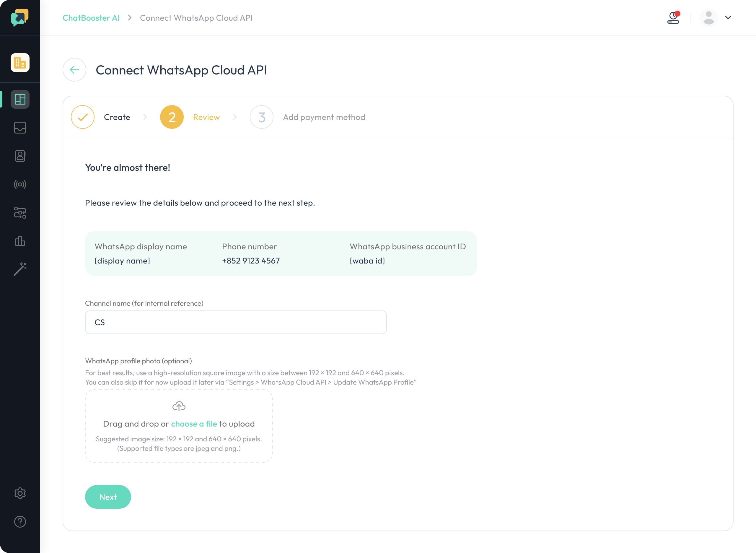The height and width of the screenshot is (553, 756).
Task: Open the contacts icon in sidebar
Action: [20, 156]
